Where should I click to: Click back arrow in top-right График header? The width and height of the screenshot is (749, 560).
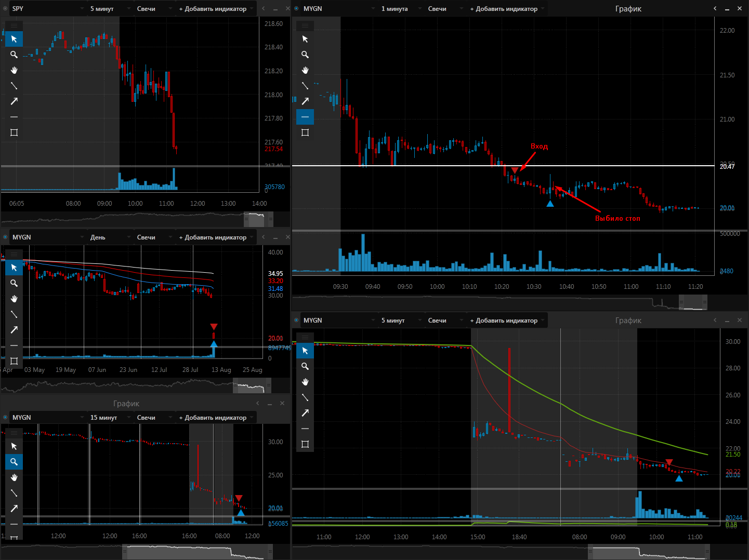[x=715, y=8]
